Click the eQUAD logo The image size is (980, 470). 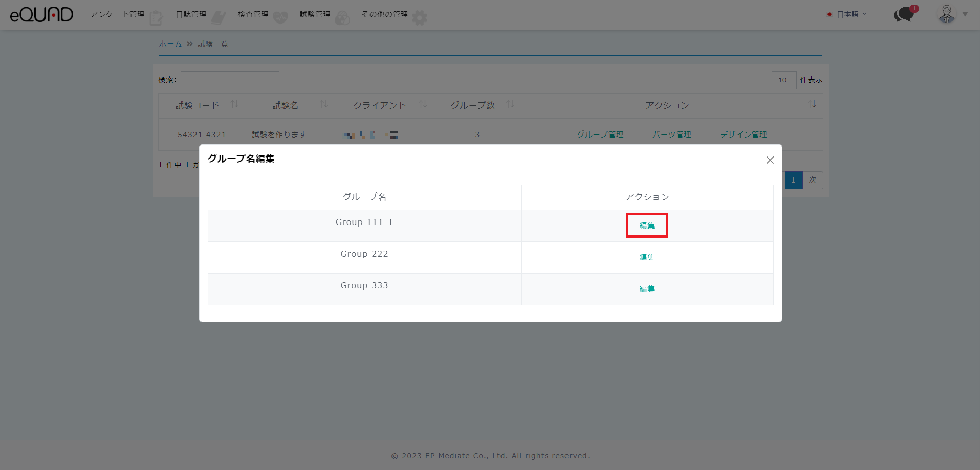pos(41,14)
